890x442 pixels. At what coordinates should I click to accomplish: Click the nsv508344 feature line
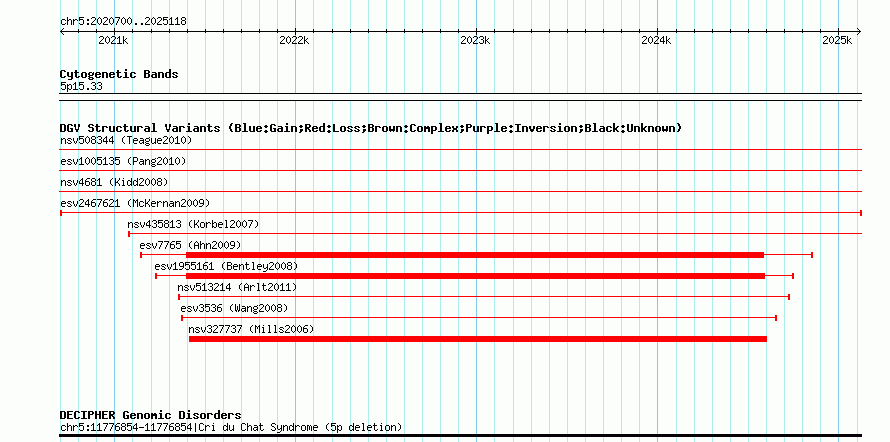pyautogui.click(x=461, y=150)
